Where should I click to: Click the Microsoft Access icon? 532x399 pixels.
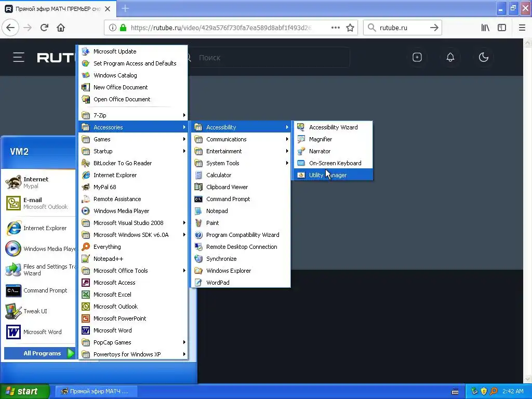tap(86, 283)
